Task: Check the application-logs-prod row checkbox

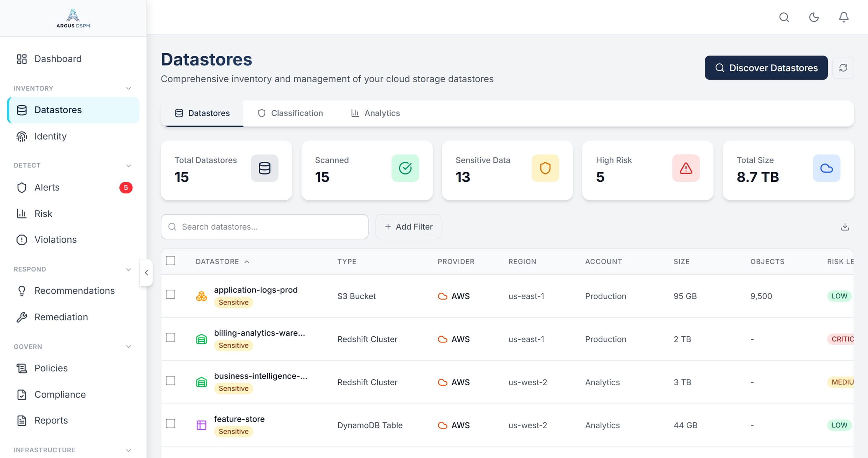Action: click(171, 295)
